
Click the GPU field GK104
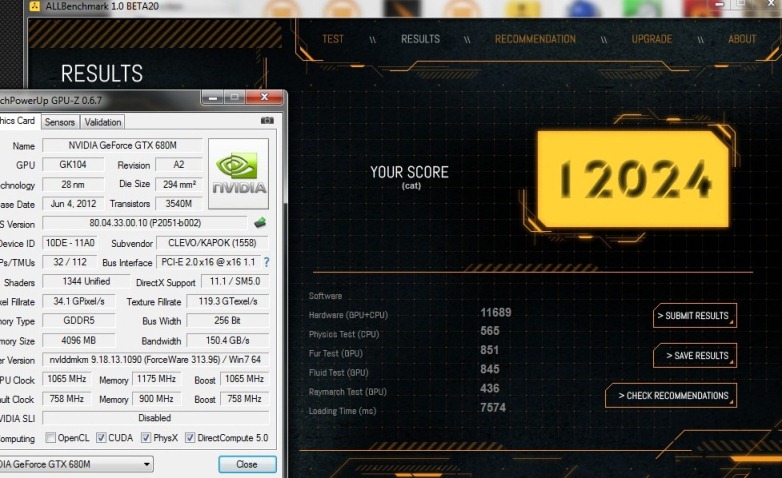[73, 164]
